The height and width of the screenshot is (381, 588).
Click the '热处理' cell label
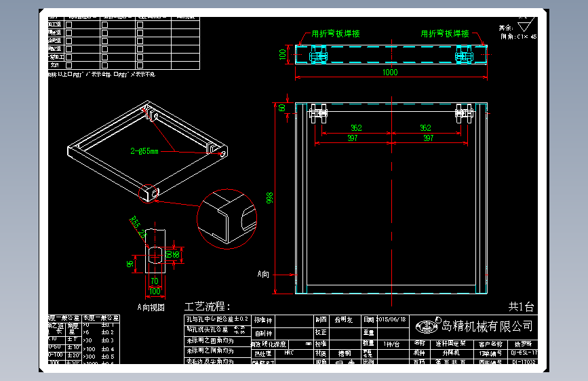click(x=262, y=354)
